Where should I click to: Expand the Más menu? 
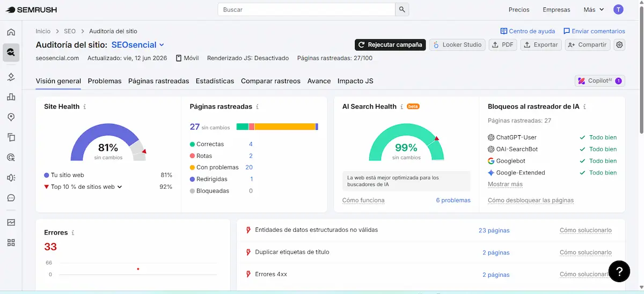coord(594,10)
